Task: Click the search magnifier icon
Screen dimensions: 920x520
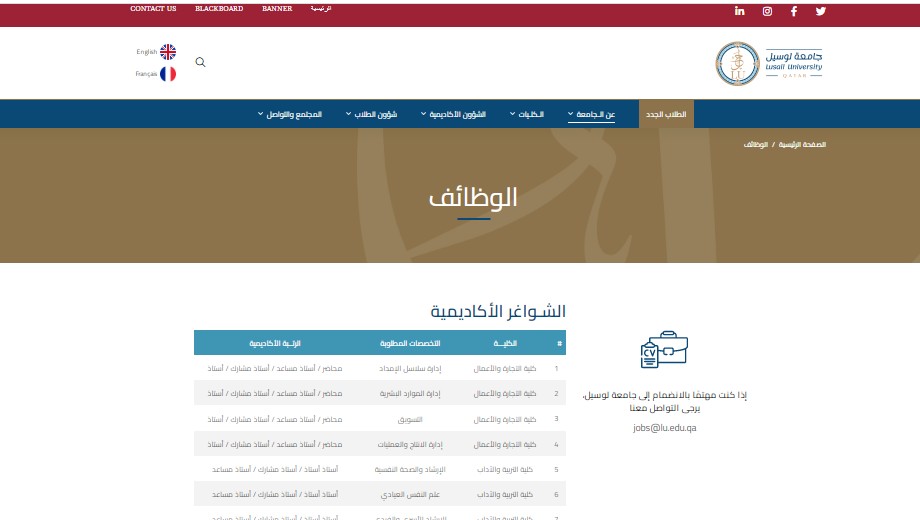Action: 200,62
